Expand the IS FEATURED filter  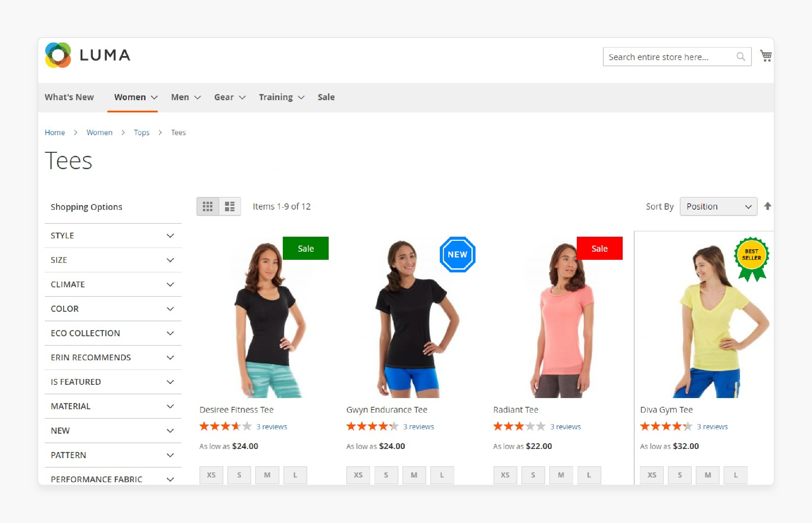113,382
